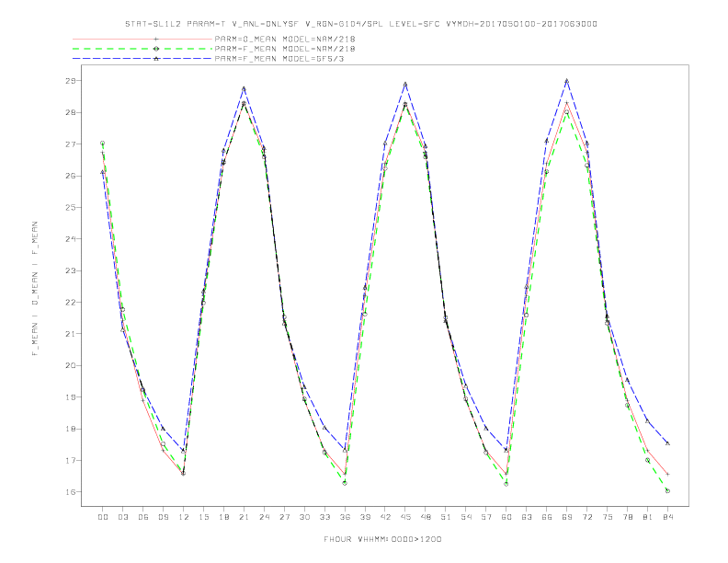The image size is (728, 563).
Task: Click green NAM circle data point at hour 00
Action: coord(103,144)
